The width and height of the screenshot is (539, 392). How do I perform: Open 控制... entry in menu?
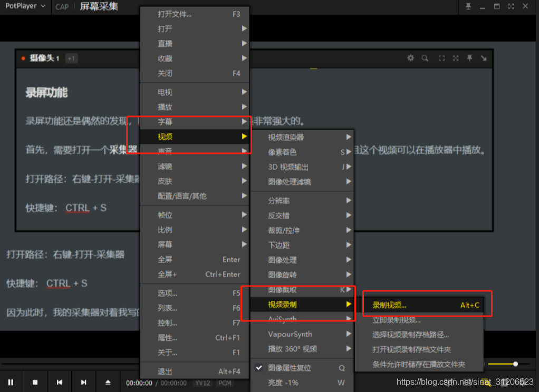[x=195, y=323]
